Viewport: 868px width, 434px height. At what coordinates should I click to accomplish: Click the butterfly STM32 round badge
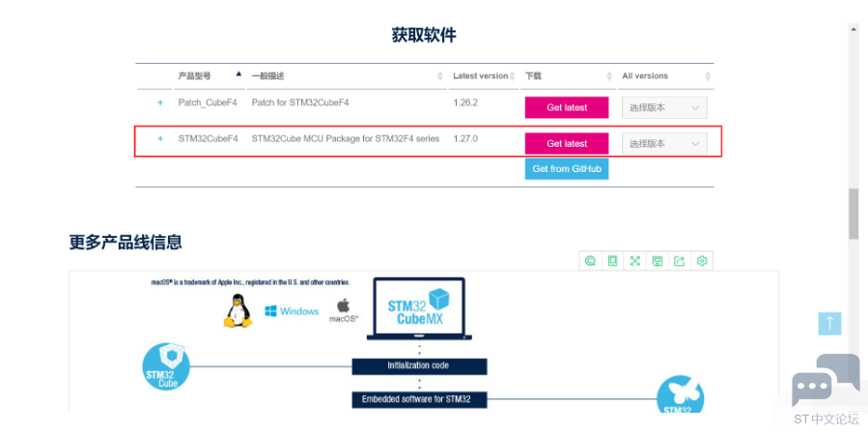coord(681,394)
